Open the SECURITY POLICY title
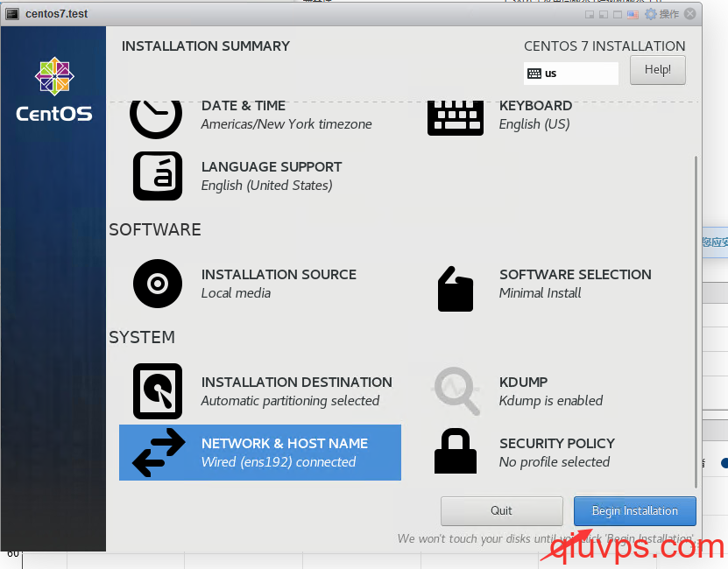The height and width of the screenshot is (569, 728). [x=557, y=444]
